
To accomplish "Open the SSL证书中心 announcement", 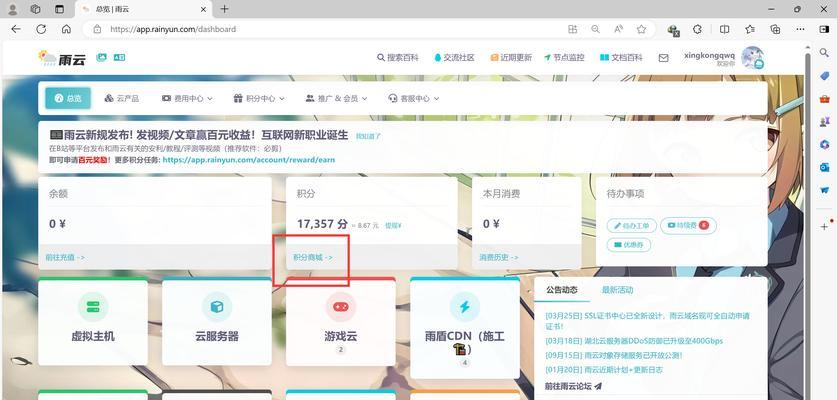I will pyautogui.click(x=648, y=321).
